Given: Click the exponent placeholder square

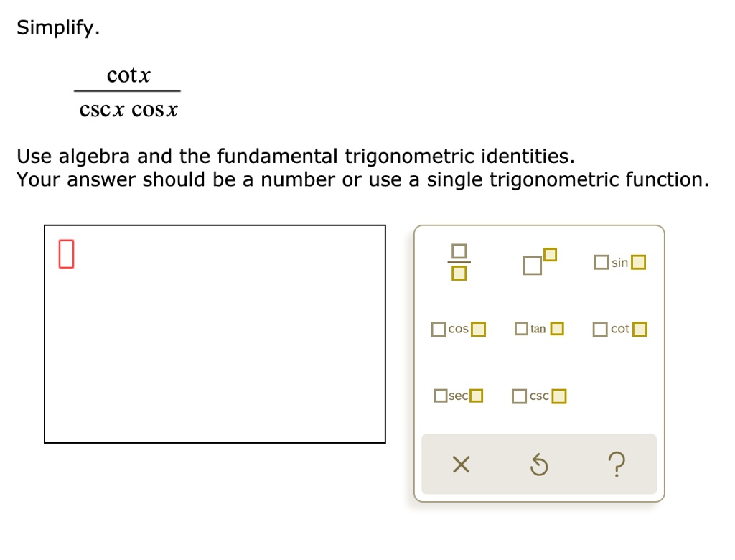Looking at the screenshot, I should click(x=550, y=253).
